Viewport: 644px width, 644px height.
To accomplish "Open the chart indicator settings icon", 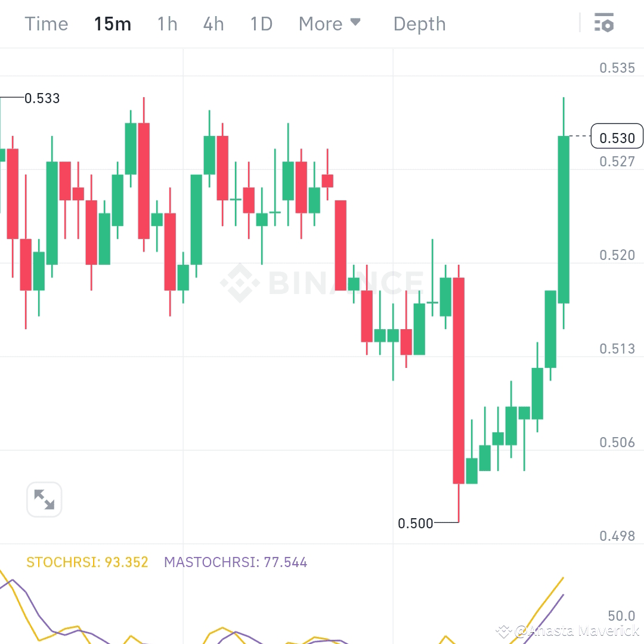I will [604, 23].
